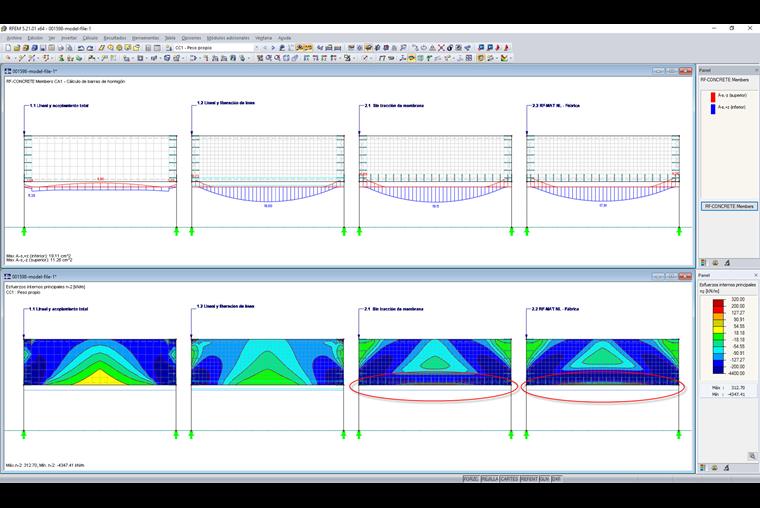Screen dimensions: 760x508
Task: Open the Resultados menu
Action: 115,38
